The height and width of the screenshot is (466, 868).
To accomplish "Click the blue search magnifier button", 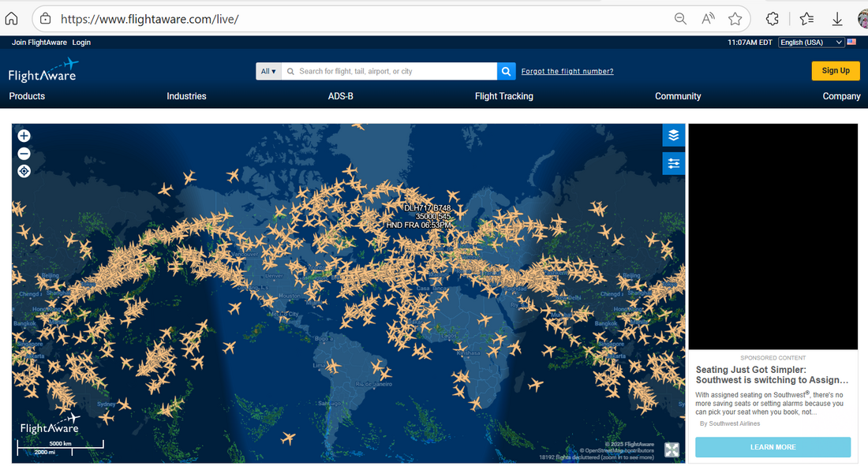I will 506,71.
